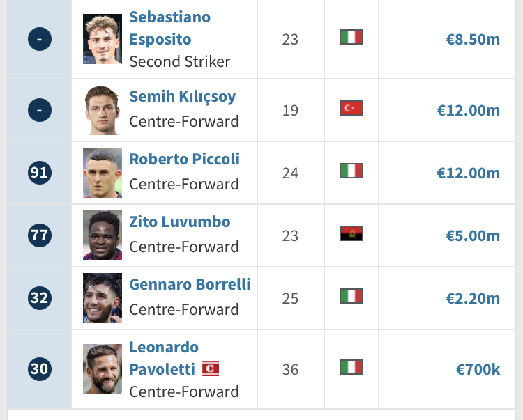Open Pavoletti's €700k market value
The height and width of the screenshot is (420, 523).
pyautogui.click(x=478, y=369)
